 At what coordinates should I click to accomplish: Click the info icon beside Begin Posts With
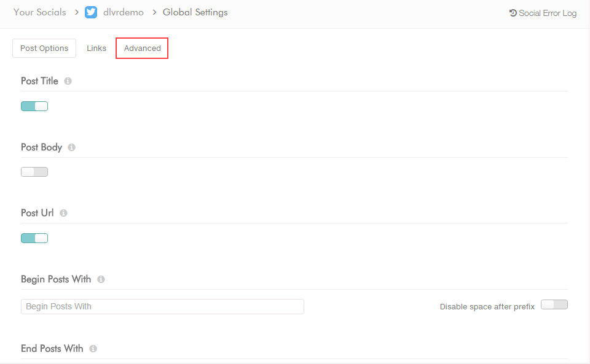click(x=101, y=279)
